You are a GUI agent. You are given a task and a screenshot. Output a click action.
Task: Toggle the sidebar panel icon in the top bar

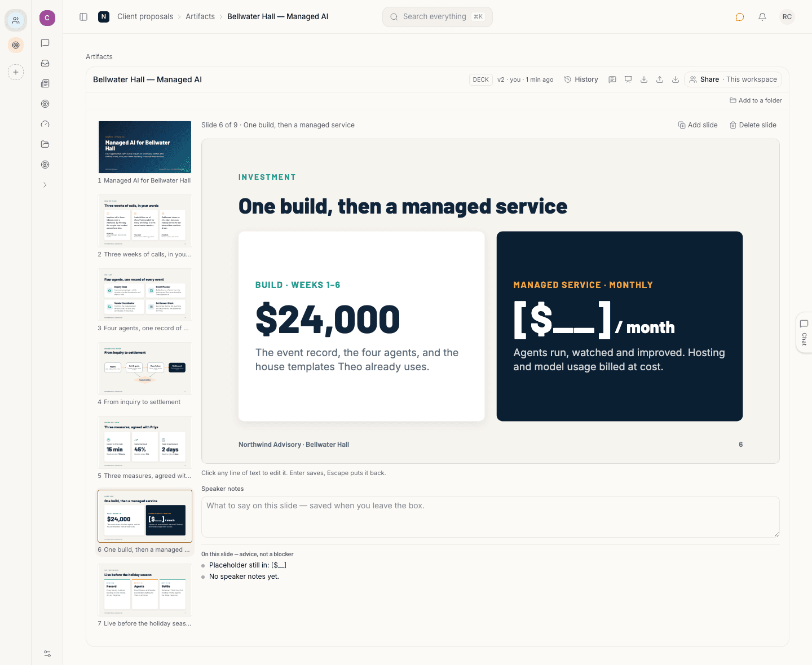(83, 17)
